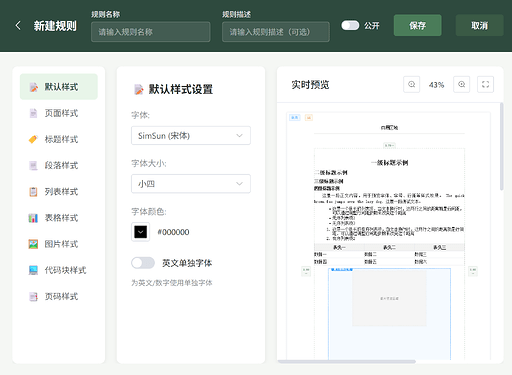Switch to 列表样式 settings
The height and width of the screenshot is (375, 512).
pyautogui.click(x=59, y=192)
